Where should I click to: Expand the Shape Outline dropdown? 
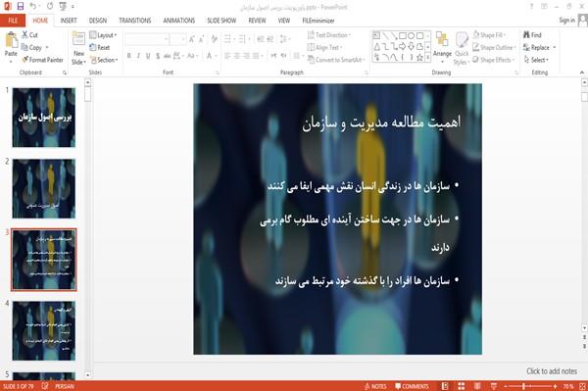[x=494, y=47]
